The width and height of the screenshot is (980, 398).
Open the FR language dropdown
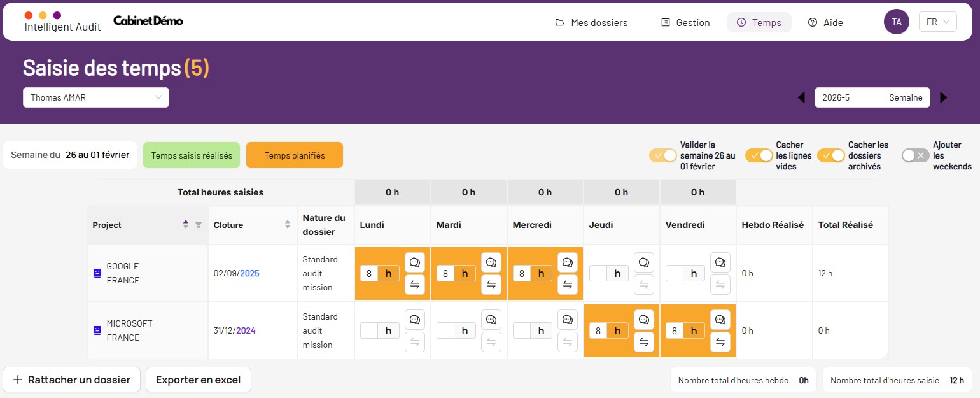click(937, 22)
